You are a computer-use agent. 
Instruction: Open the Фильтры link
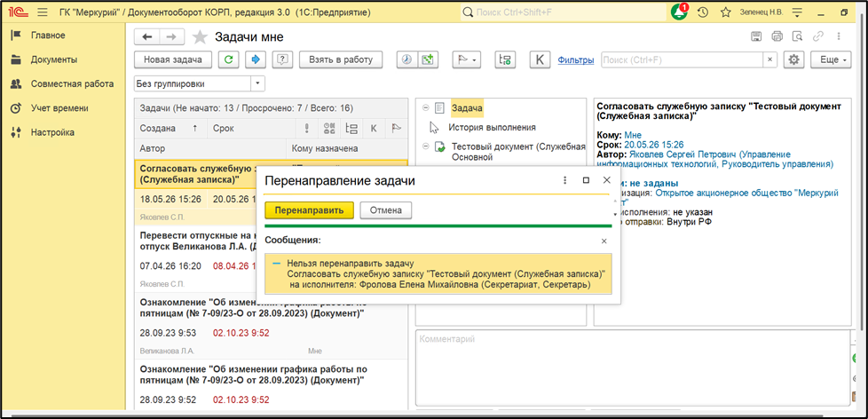tap(576, 59)
